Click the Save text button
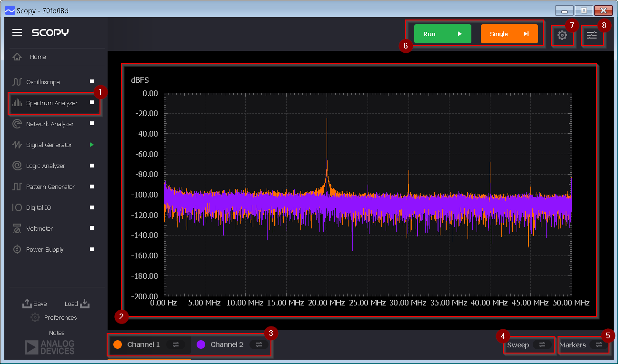The image size is (618, 364). (40, 304)
